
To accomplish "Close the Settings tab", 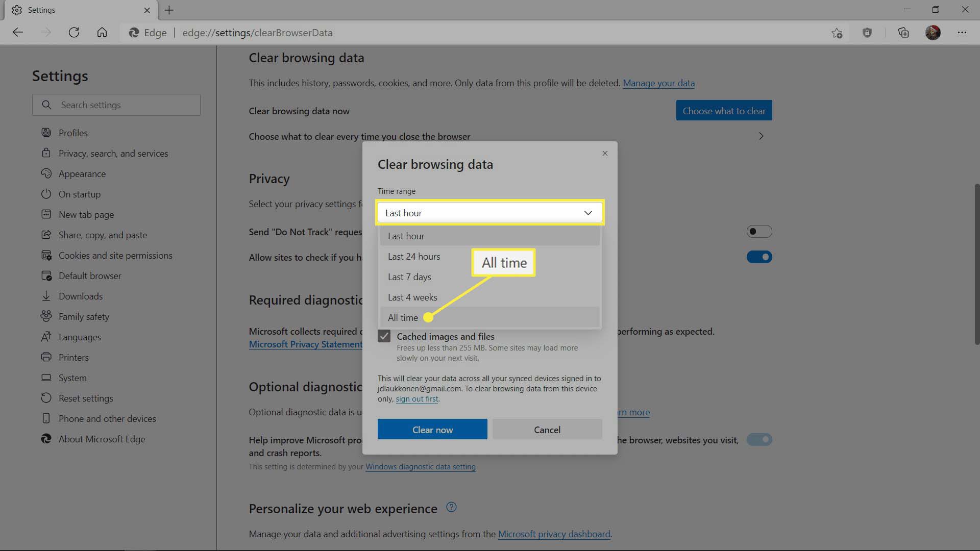I will [x=147, y=10].
